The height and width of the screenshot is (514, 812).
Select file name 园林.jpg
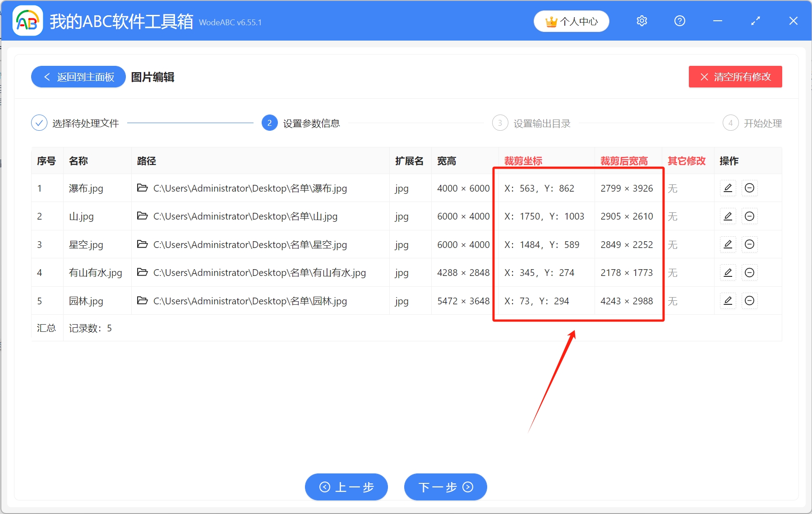coord(86,301)
